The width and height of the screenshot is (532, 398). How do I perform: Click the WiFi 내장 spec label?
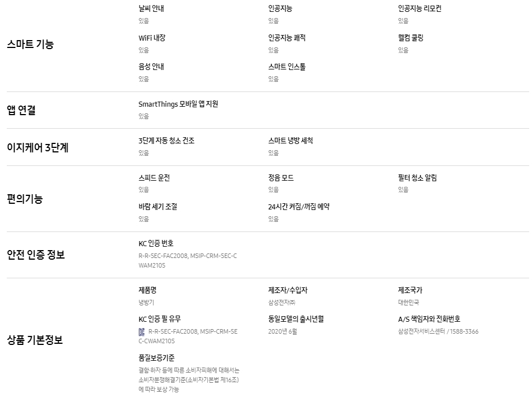click(x=152, y=38)
